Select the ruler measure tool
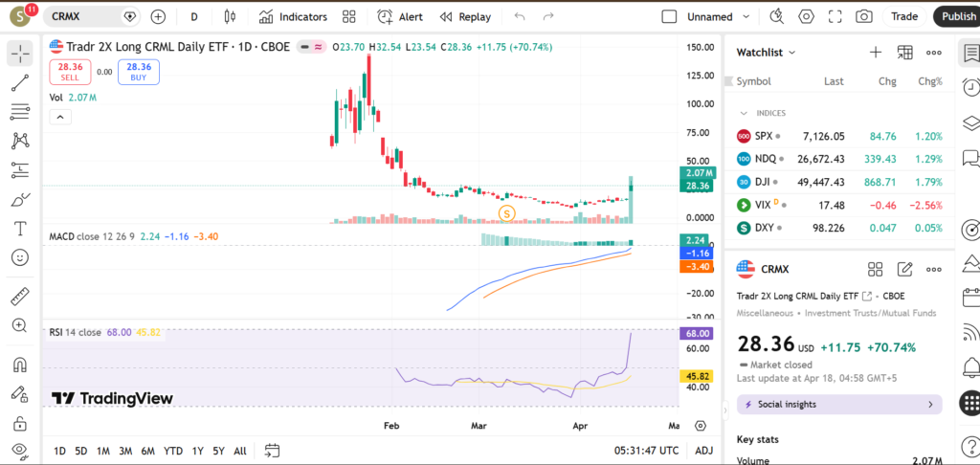 coord(19,297)
